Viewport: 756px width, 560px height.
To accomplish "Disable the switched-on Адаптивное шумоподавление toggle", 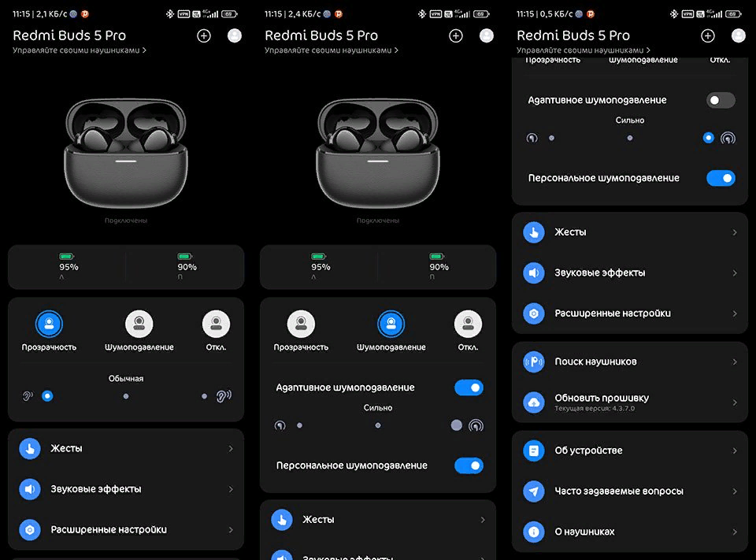I will 469,388.
